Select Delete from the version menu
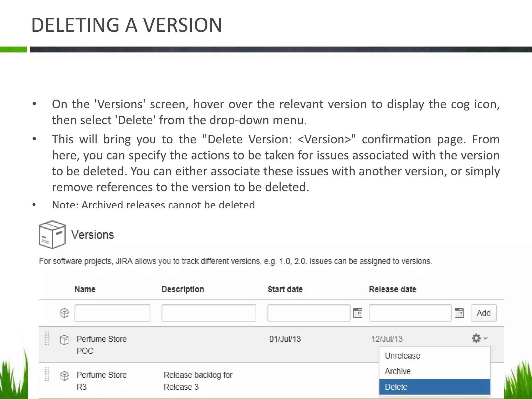This screenshot has height=399, width=532. tap(435, 387)
